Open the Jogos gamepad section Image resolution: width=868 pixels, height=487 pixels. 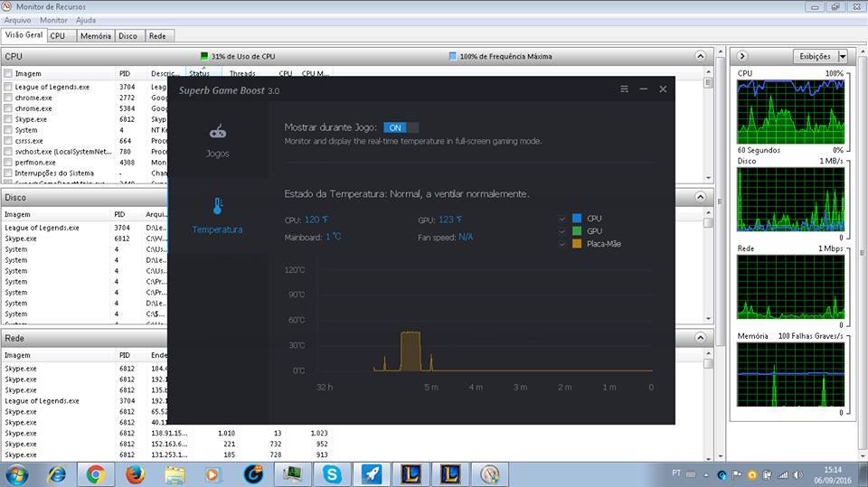218,141
